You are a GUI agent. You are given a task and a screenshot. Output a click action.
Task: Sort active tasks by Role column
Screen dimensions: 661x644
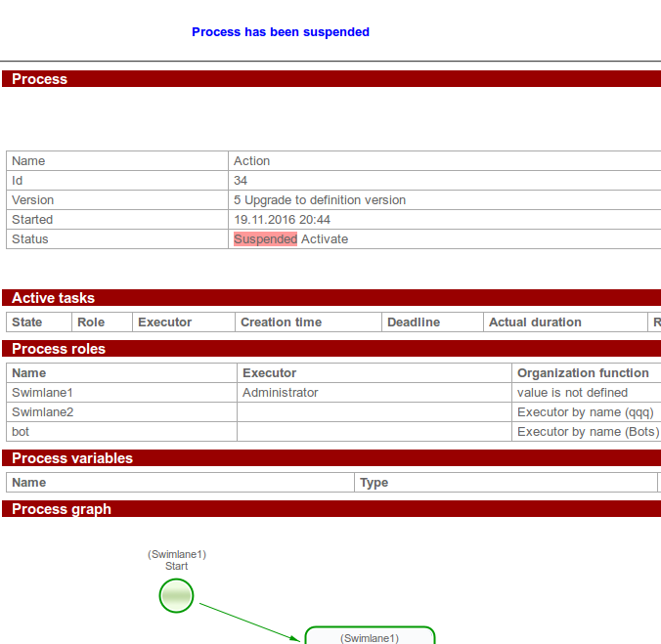coord(91,322)
